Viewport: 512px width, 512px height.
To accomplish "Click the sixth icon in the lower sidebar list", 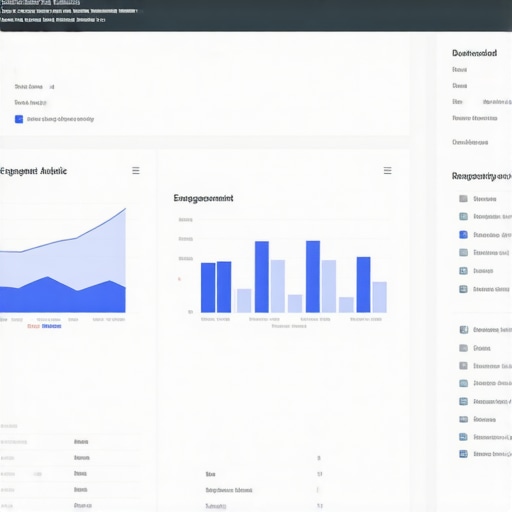I will [x=464, y=419].
